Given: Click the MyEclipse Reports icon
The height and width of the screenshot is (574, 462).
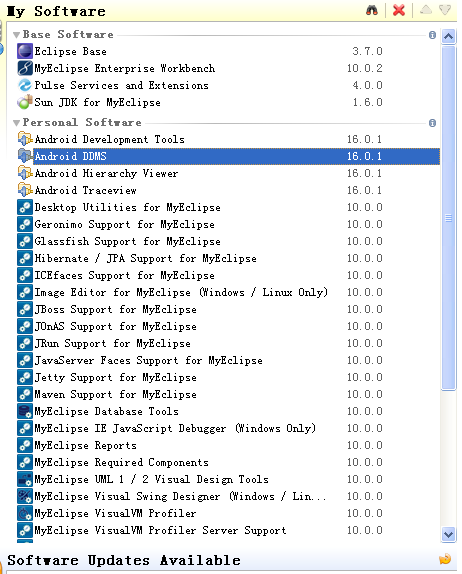Looking at the screenshot, I should [x=25, y=445].
